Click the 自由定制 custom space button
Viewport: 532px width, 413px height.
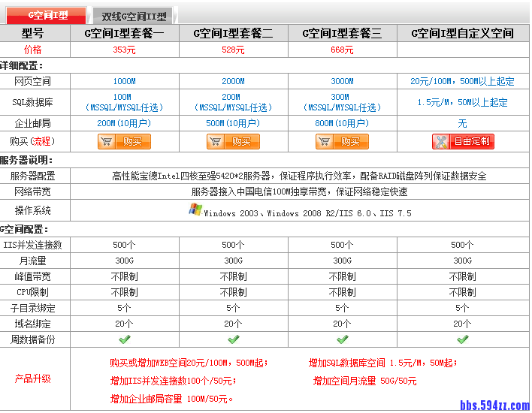pos(463,141)
